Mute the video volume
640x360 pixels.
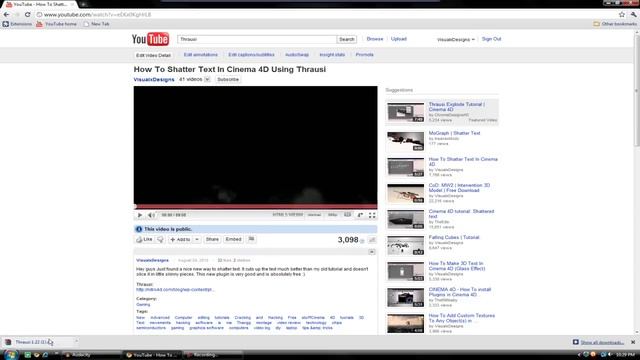(x=151, y=215)
